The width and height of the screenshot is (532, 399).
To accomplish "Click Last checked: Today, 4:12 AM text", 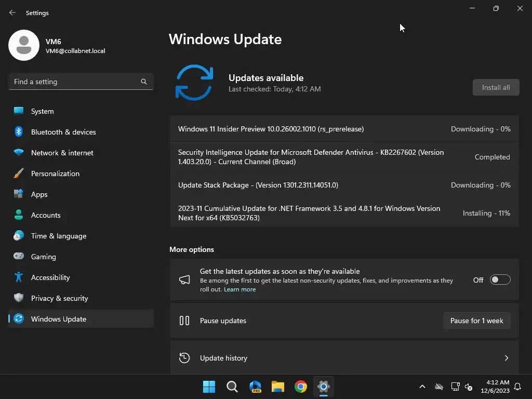I will (x=274, y=89).
